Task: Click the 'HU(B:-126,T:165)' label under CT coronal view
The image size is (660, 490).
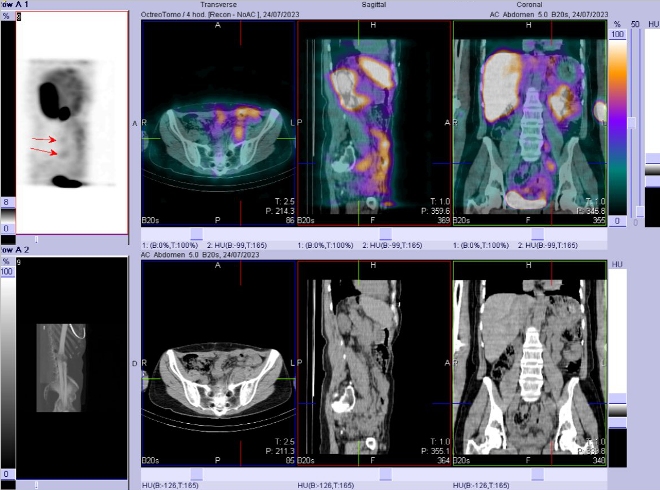Action: click(485, 485)
